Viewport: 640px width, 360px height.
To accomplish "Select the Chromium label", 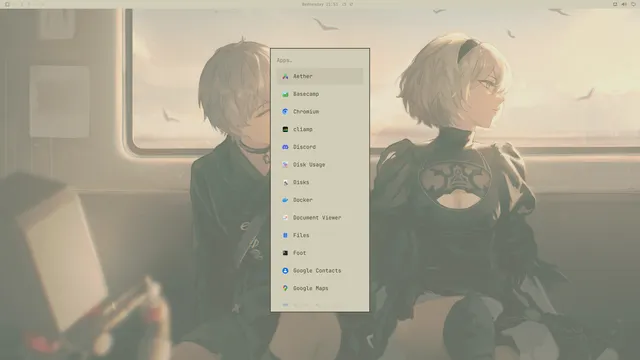I will click(x=306, y=111).
